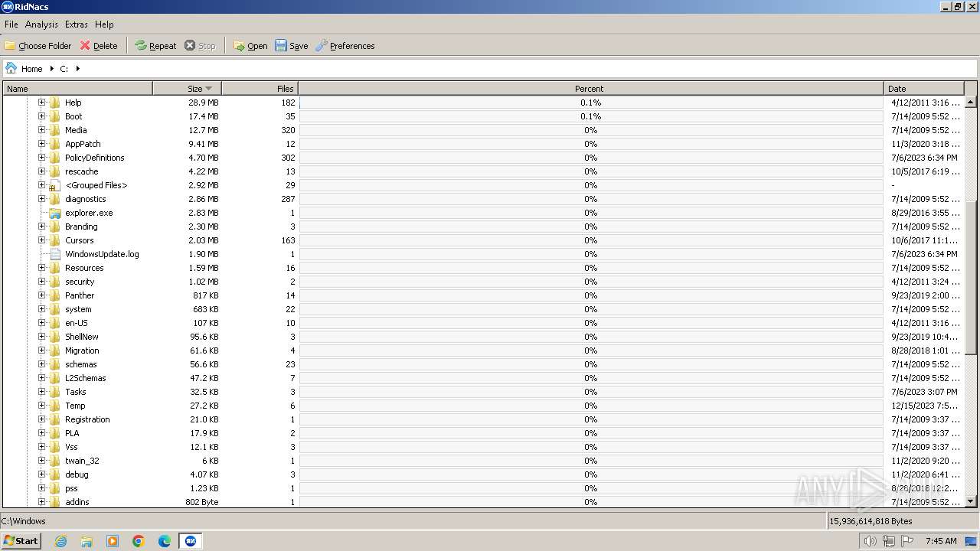Click the Open file icon

[x=239, y=46]
